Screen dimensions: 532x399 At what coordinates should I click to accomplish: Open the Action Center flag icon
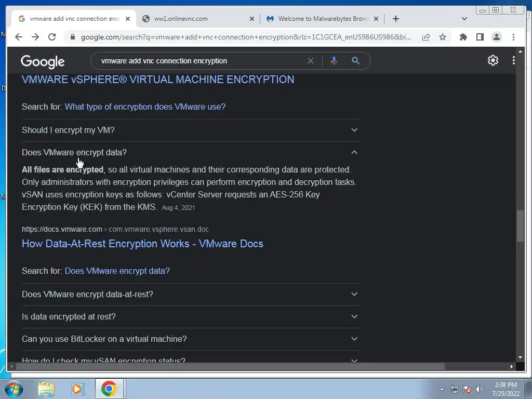tap(467, 389)
